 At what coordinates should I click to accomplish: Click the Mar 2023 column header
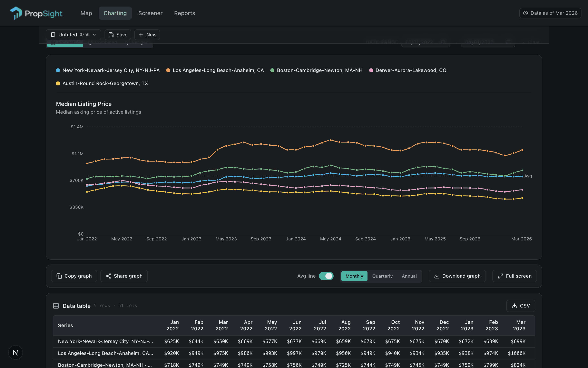click(519, 325)
